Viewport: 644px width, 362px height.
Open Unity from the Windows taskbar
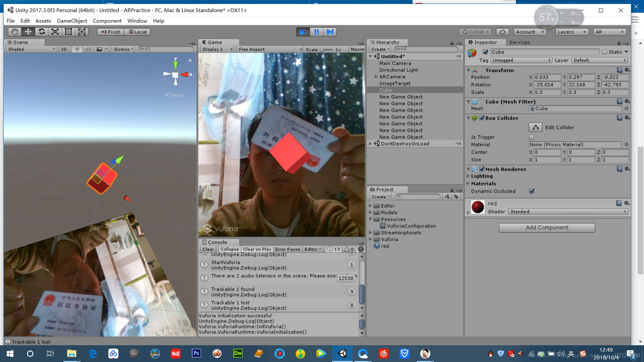(x=342, y=354)
